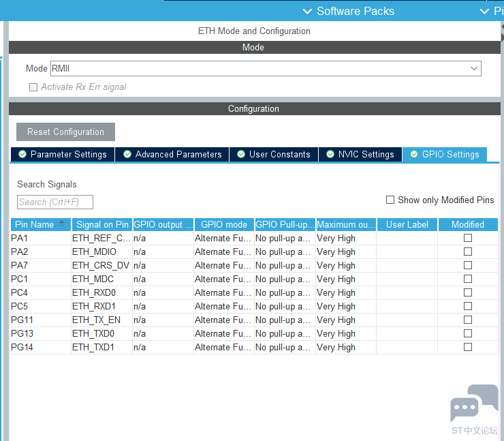Viewport: 504px width, 441px height.
Task: Click the ETH_TX_EN signal cell
Action: pos(101,320)
